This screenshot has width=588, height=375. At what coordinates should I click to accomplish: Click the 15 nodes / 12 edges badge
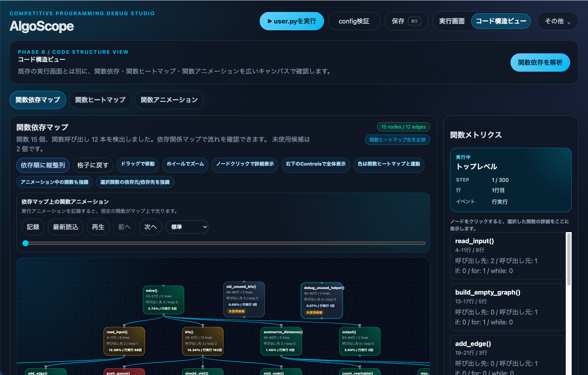pos(403,127)
